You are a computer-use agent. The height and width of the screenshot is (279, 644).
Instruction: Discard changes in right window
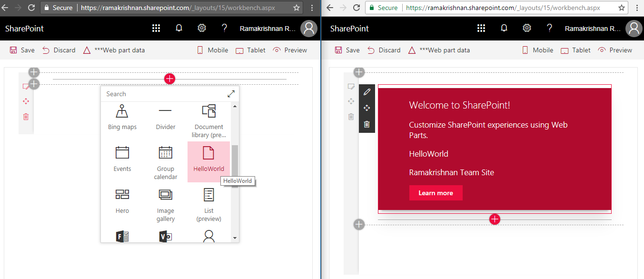pos(384,50)
